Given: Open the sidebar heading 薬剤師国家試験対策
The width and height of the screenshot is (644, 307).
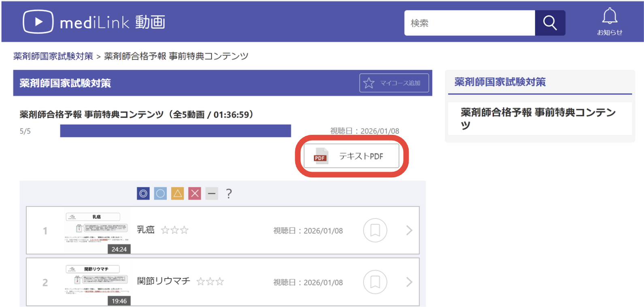Looking at the screenshot, I should (500, 82).
